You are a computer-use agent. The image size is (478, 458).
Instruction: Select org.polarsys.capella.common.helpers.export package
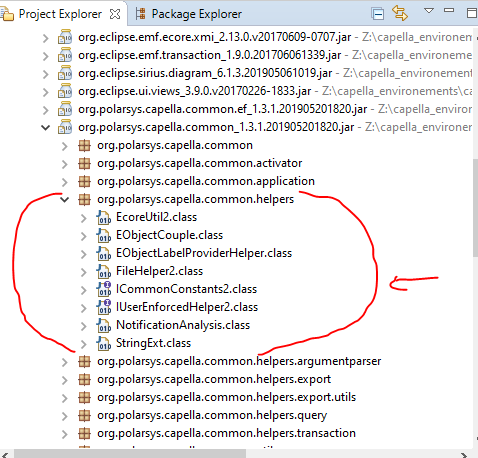click(x=214, y=380)
